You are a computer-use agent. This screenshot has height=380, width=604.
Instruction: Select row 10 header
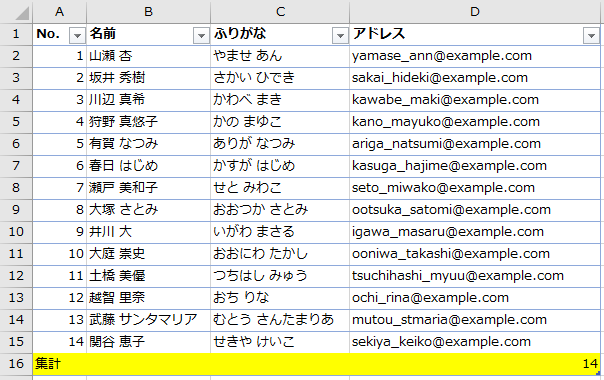pos(16,232)
